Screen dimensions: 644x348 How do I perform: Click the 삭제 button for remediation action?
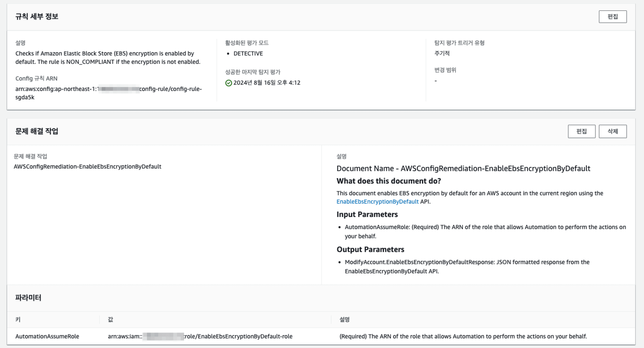pyautogui.click(x=612, y=131)
